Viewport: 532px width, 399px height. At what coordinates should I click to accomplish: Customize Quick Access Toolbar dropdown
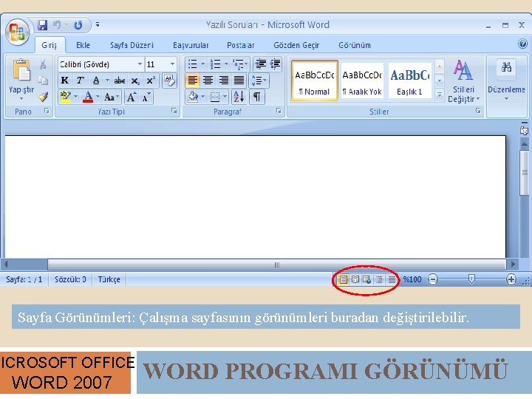coord(98,25)
